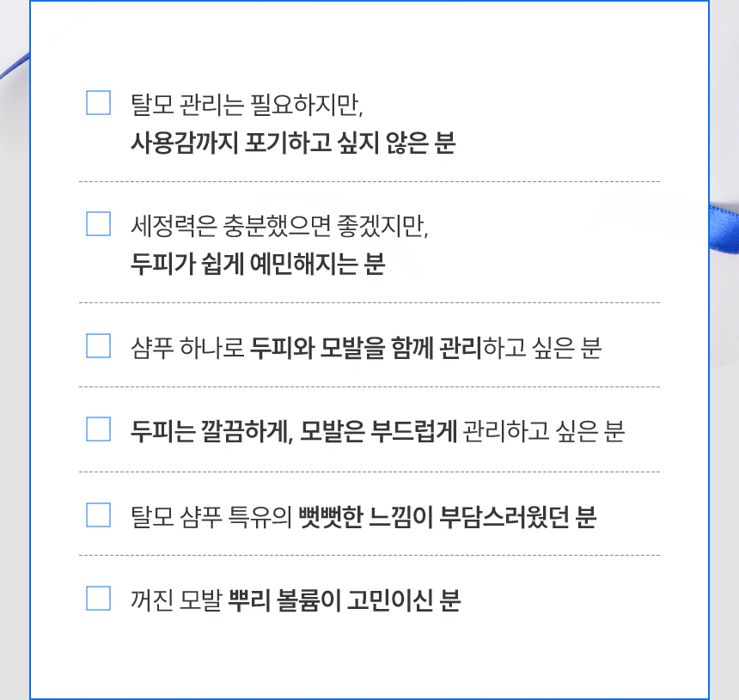
Task: Select the checkbox for "샴푸 하나로" item
Action: tap(99, 345)
